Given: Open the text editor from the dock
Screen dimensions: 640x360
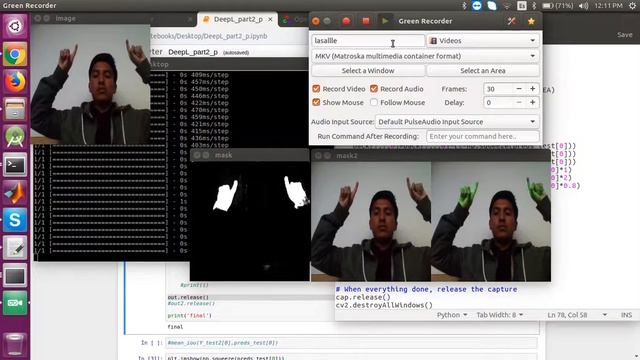Looking at the screenshot, I should tap(15, 248).
